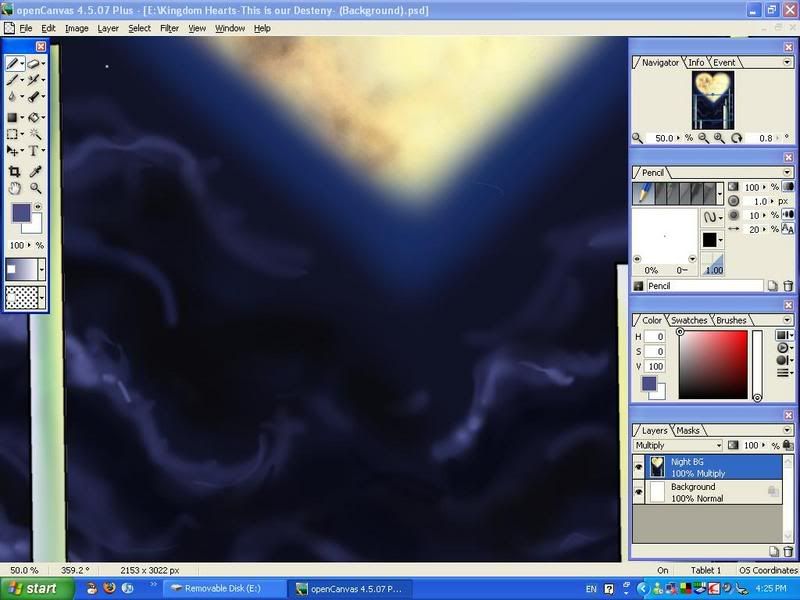Open the Image menu

pos(77,29)
